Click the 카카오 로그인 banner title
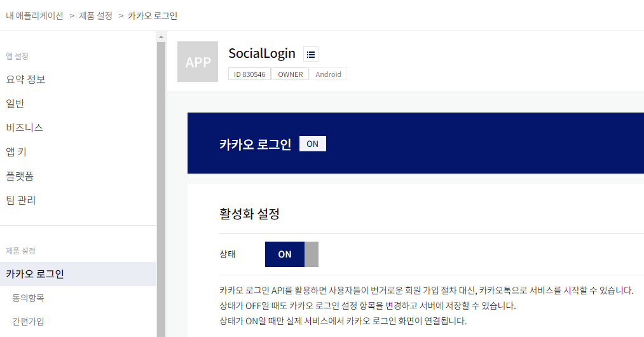Viewport: 644px width, 337px height. point(255,144)
